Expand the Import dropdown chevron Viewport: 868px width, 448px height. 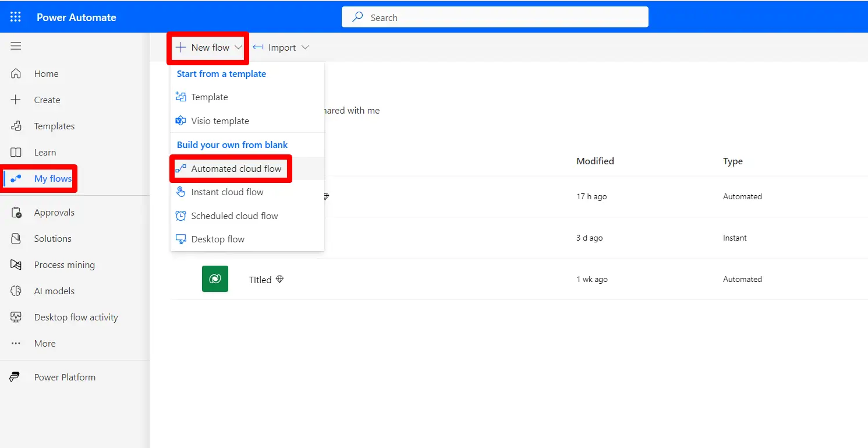pos(305,47)
